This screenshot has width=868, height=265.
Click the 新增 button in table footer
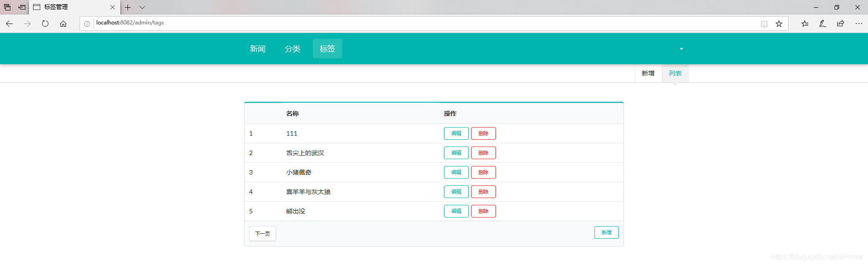pyautogui.click(x=607, y=232)
